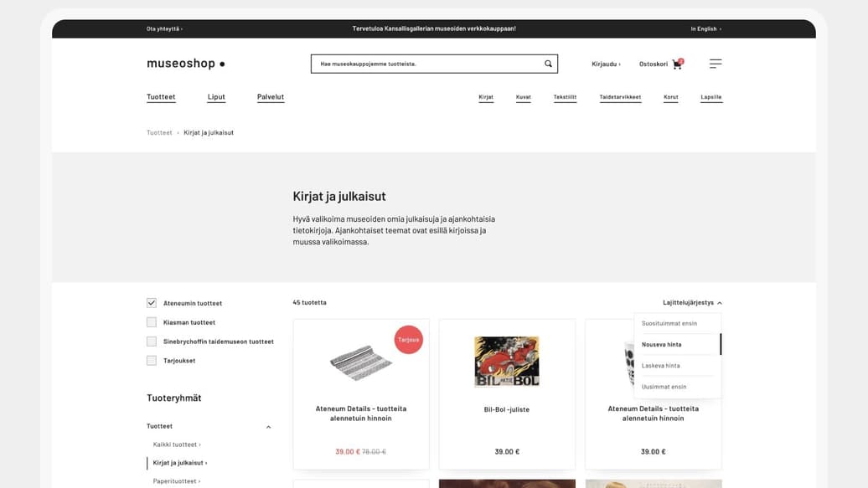Open the shopping cart icon
The image size is (868, 488).
[x=678, y=64]
